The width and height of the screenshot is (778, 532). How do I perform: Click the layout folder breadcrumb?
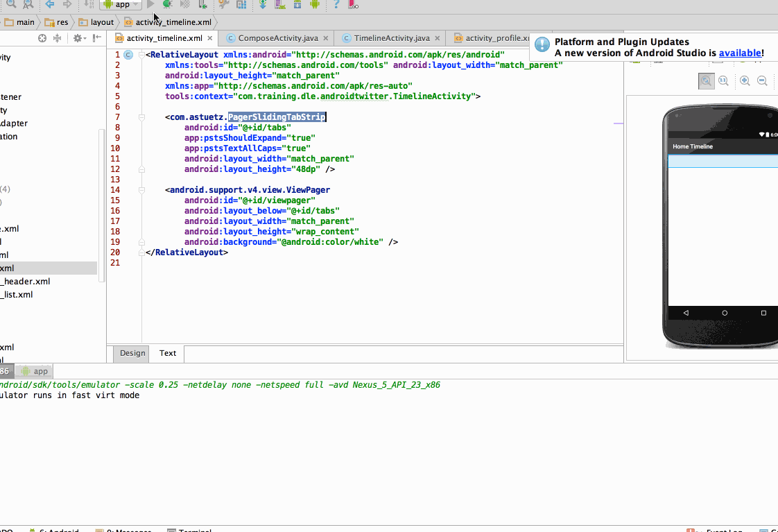point(96,22)
